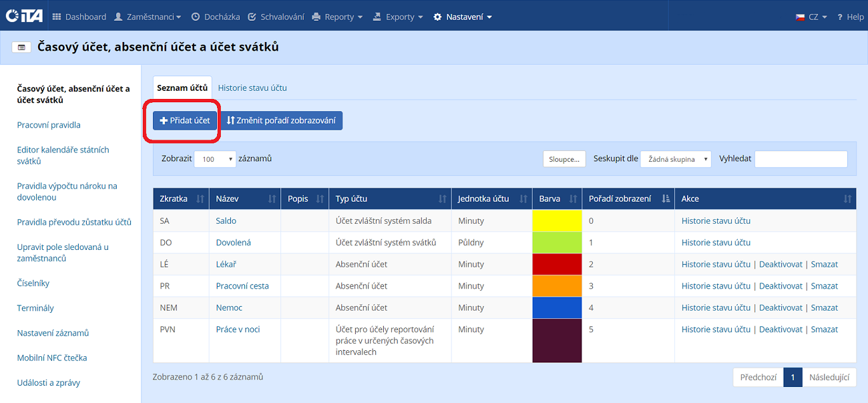Click the page title list icon
Viewport: 868px width, 403px height.
21,47
